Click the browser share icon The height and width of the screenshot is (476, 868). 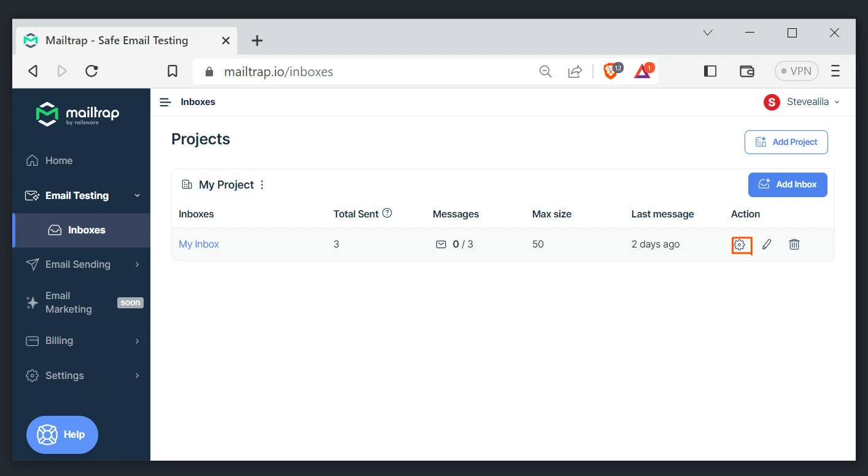click(x=575, y=71)
